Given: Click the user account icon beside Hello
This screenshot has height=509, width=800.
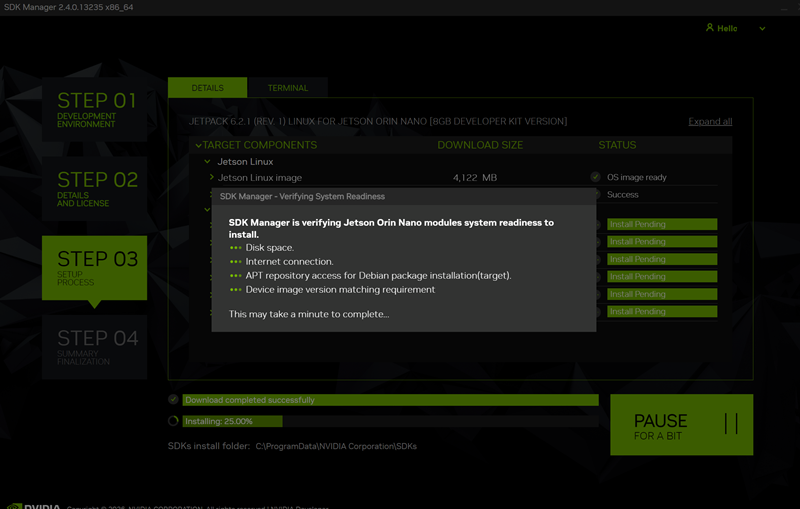Looking at the screenshot, I should [x=710, y=28].
